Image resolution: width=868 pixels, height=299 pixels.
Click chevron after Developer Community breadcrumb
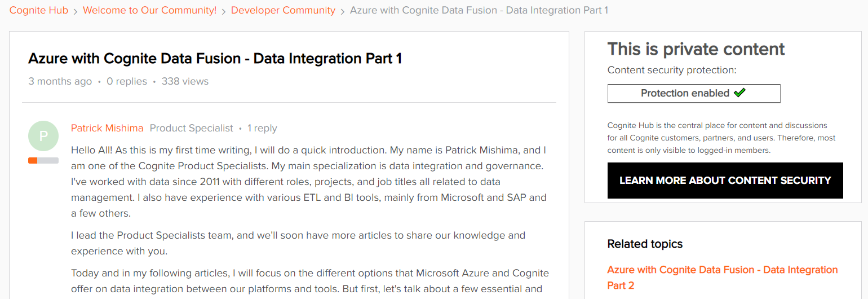(343, 11)
